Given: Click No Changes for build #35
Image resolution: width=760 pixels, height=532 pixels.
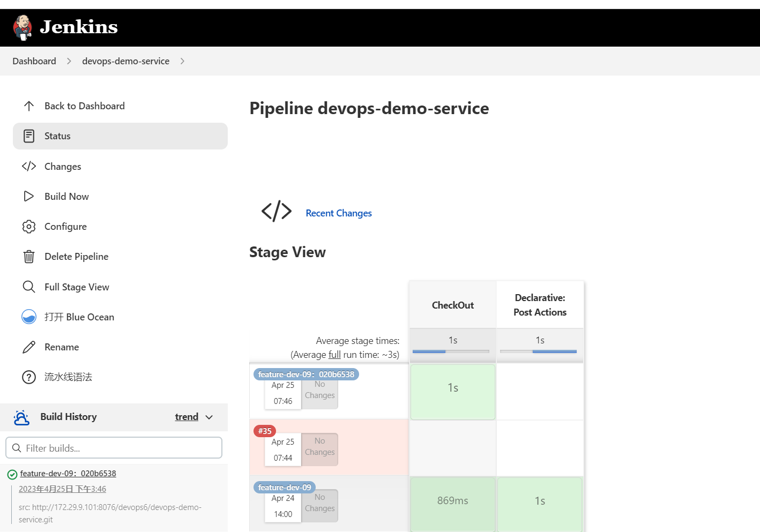Looking at the screenshot, I should pyautogui.click(x=320, y=449).
